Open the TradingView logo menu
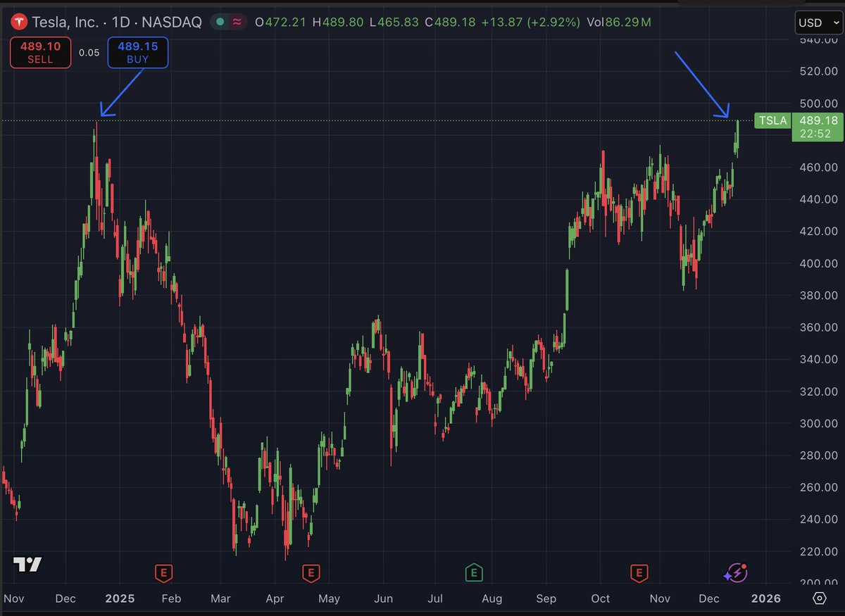The image size is (845, 616). 27,565
